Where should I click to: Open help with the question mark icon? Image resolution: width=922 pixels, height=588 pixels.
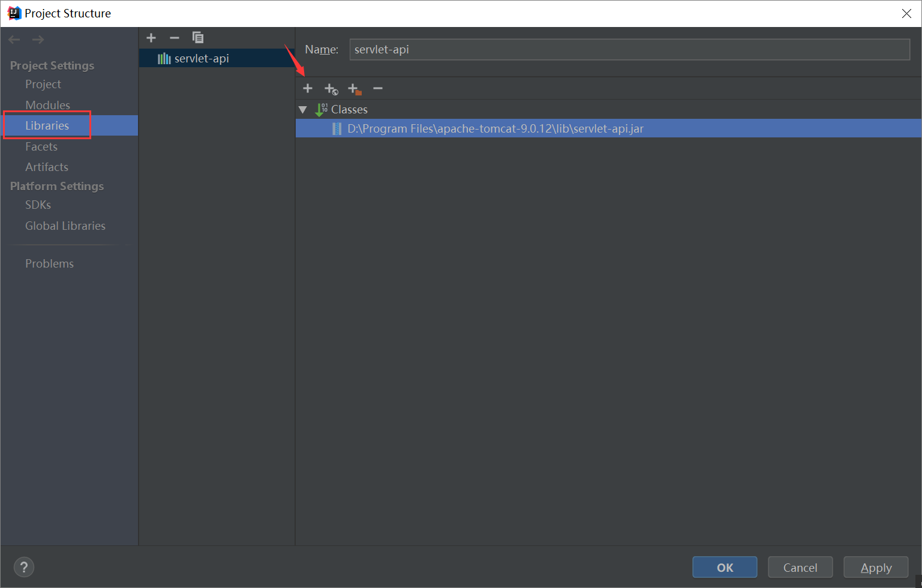click(24, 567)
